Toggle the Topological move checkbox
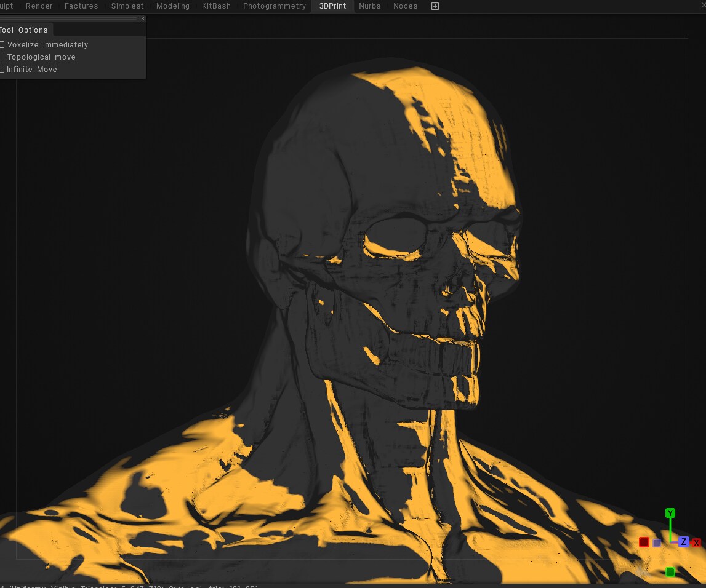Screen dimensions: 706x588 [x=2, y=57]
